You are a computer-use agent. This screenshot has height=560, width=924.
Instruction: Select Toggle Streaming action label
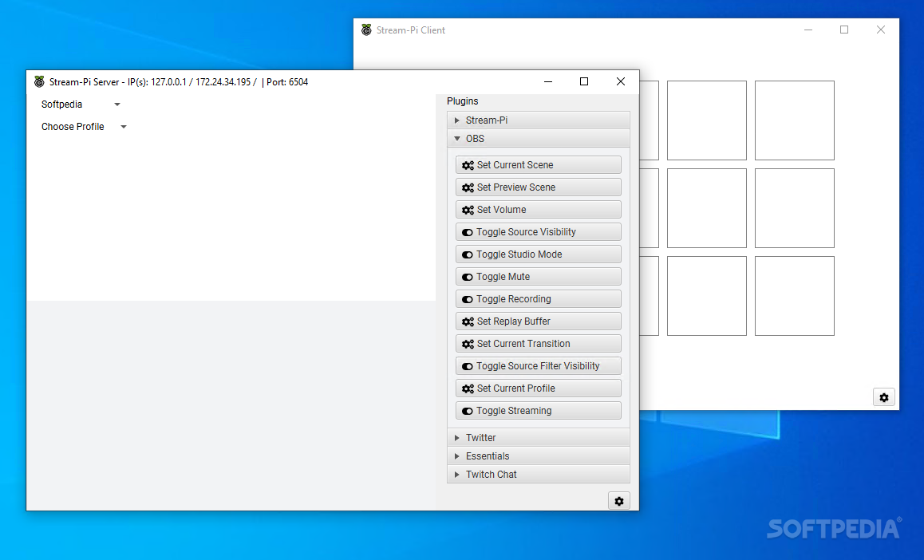pyautogui.click(x=514, y=411)
